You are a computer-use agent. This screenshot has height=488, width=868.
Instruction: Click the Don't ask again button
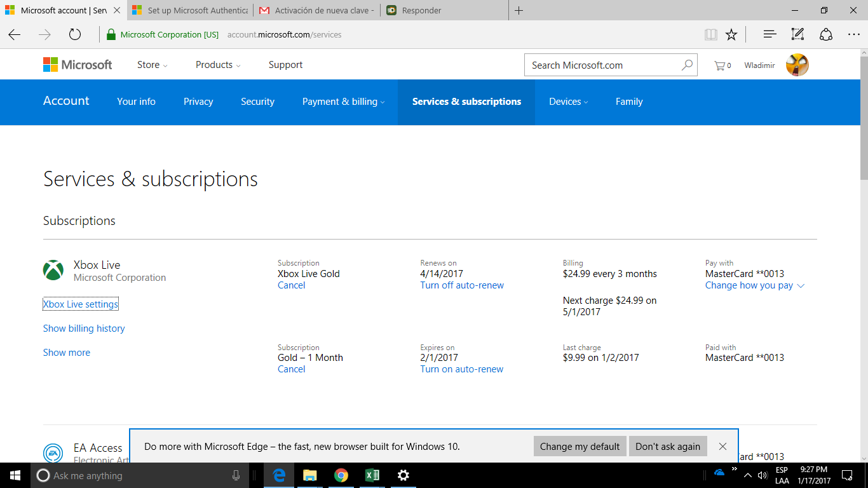coord(668,446)
